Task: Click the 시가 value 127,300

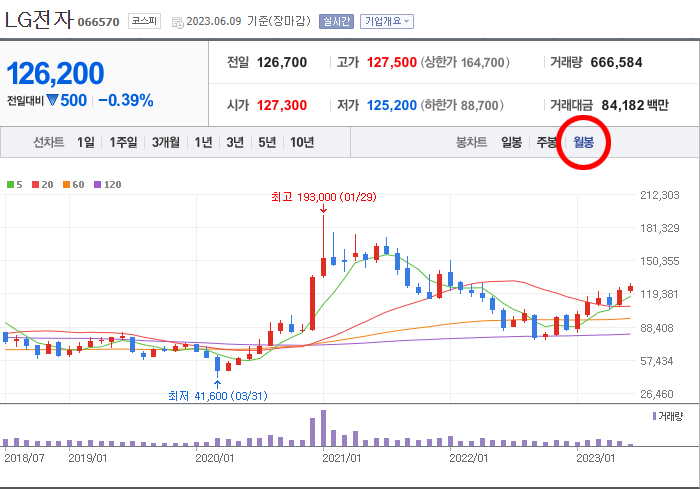Action: (x=282, y=105)
